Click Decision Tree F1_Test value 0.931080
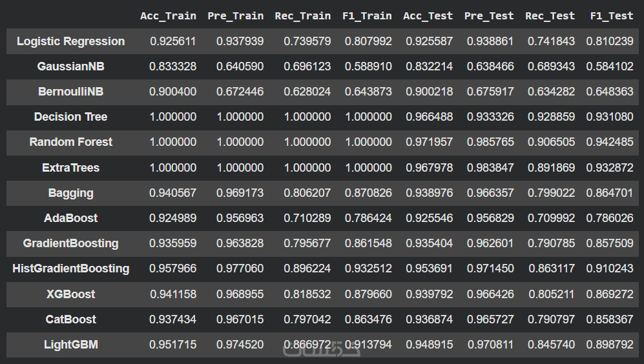The image size is (644, 364). coord(610,117)
